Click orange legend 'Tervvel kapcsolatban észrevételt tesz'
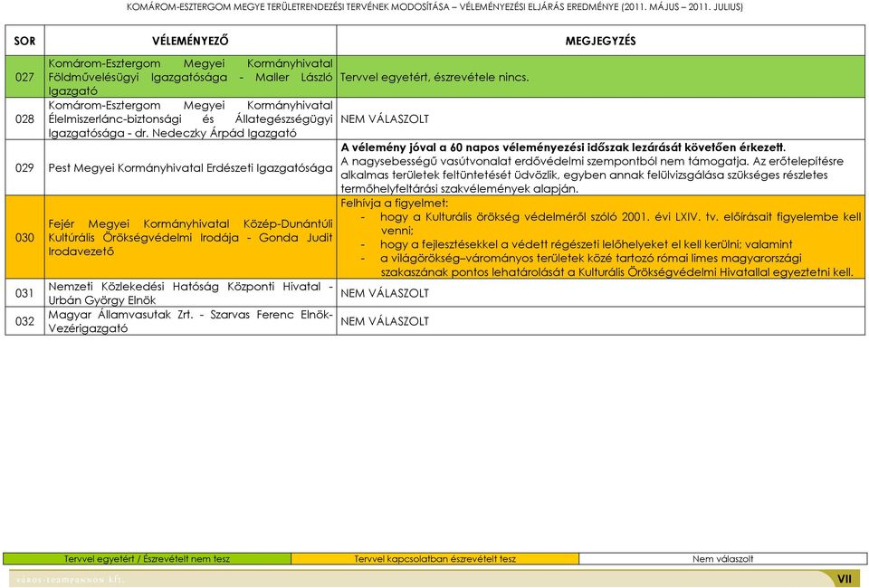Viewport: 869px width, 588px height. coord(435,559)
